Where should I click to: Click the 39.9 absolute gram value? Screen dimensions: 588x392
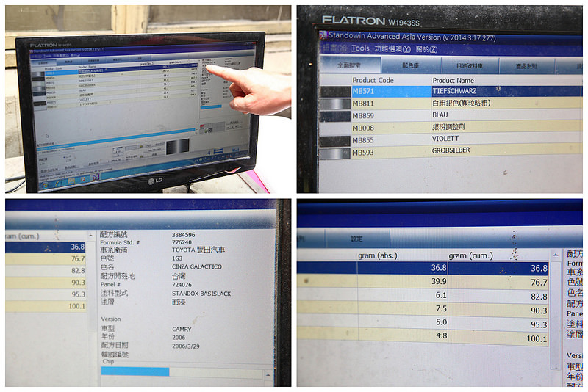click(439, 281)
